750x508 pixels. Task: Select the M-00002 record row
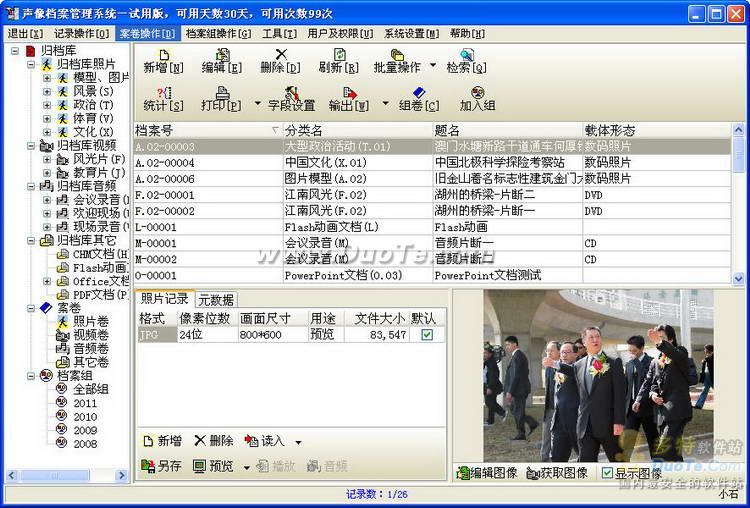[432, 259]
